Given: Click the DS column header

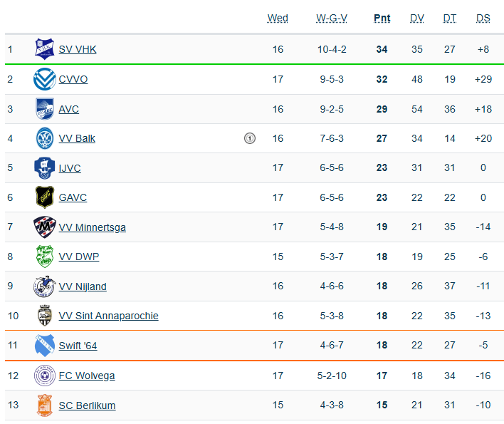Looking at the screenshot, I should [x=483, y=18].
